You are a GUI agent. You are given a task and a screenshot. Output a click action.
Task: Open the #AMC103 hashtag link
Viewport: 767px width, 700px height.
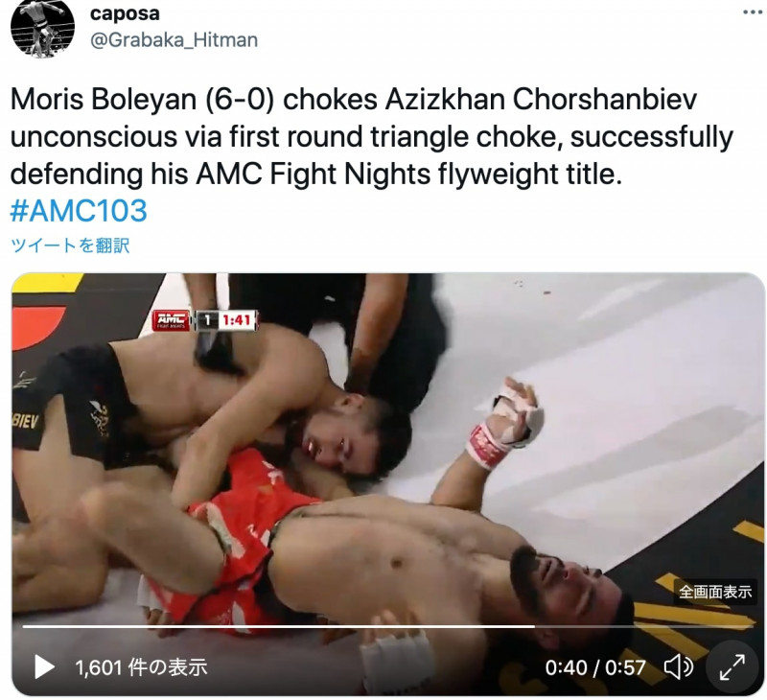(79, 211)
